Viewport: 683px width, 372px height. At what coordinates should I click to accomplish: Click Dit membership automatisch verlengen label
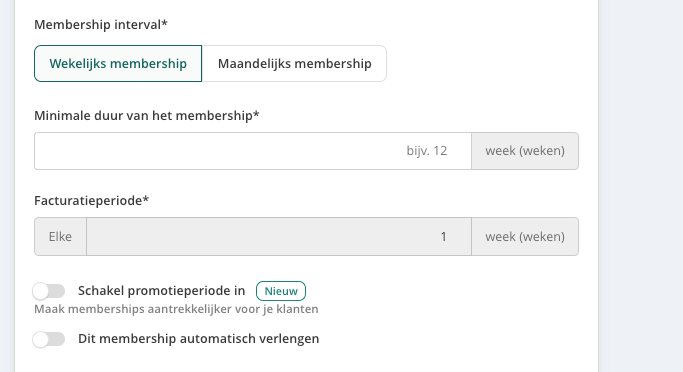[199, 338]
